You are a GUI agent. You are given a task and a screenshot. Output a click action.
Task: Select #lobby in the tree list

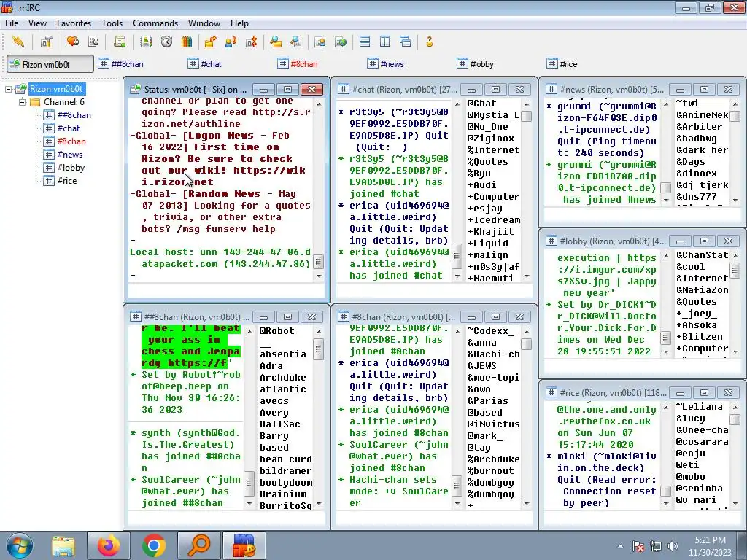coord(71,168)
